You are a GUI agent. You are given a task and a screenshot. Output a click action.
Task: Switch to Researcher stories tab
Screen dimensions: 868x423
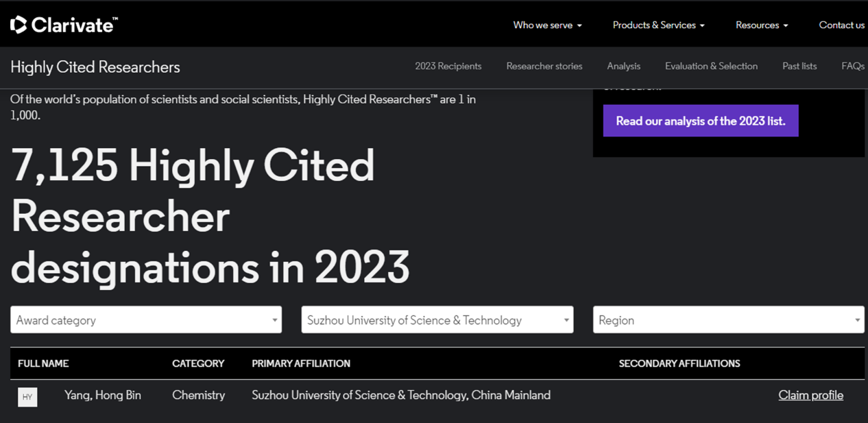tap(544, 67)
